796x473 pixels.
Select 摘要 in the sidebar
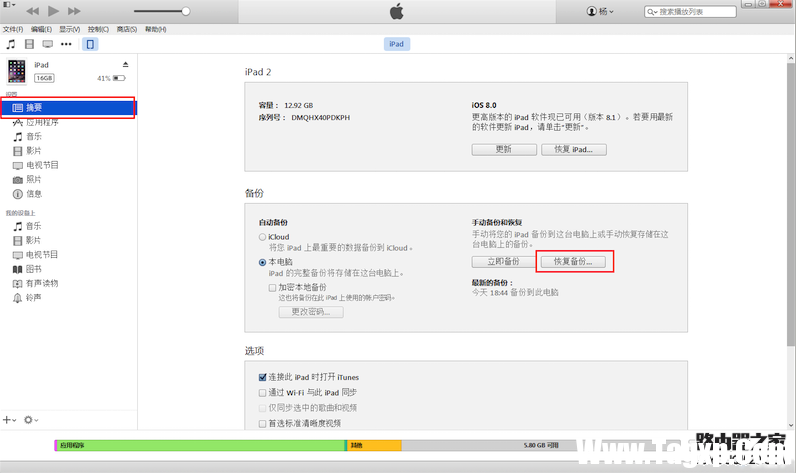[x=69, y=108]
